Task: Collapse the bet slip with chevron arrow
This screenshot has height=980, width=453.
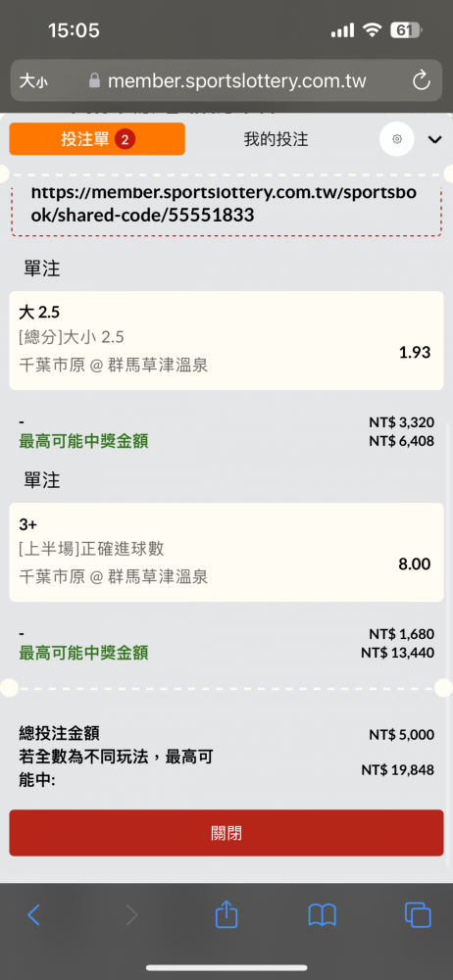Action: [434, 139]
